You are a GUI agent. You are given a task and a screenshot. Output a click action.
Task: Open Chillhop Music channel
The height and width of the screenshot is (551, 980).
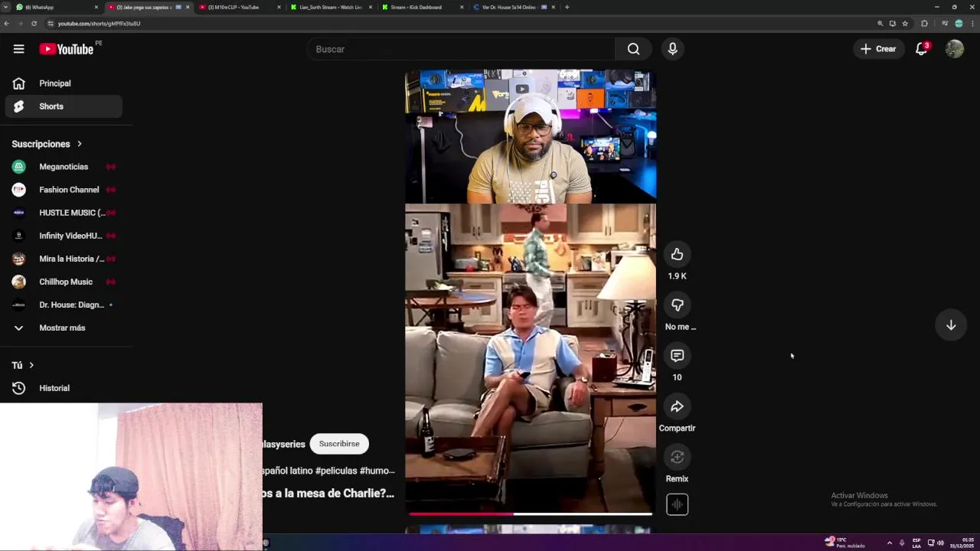point(64,282)
